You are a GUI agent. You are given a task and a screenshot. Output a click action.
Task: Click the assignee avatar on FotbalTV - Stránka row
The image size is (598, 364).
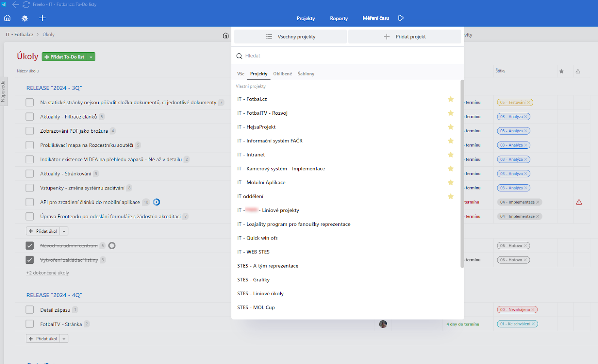[383, 324]
